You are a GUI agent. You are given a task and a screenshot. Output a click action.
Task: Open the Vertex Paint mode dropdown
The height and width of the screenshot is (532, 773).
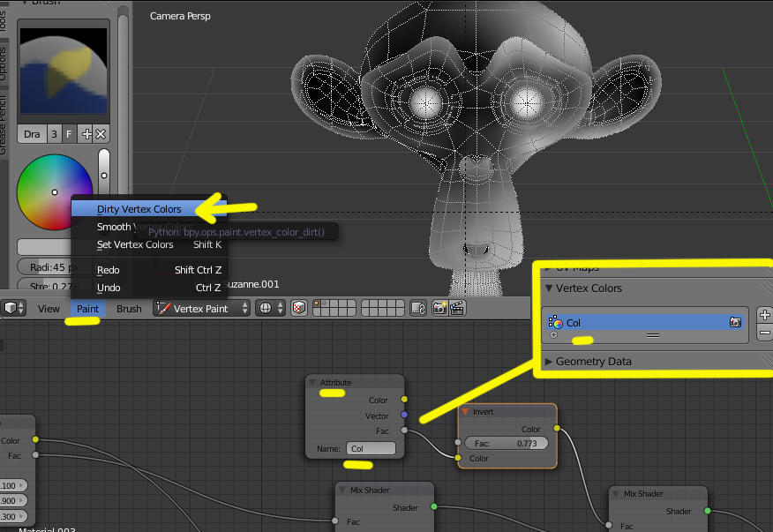(201, 309)
